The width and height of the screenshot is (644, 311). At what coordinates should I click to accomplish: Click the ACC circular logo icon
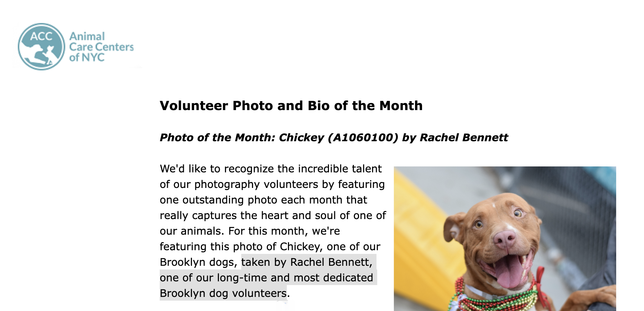pos(41,47)
